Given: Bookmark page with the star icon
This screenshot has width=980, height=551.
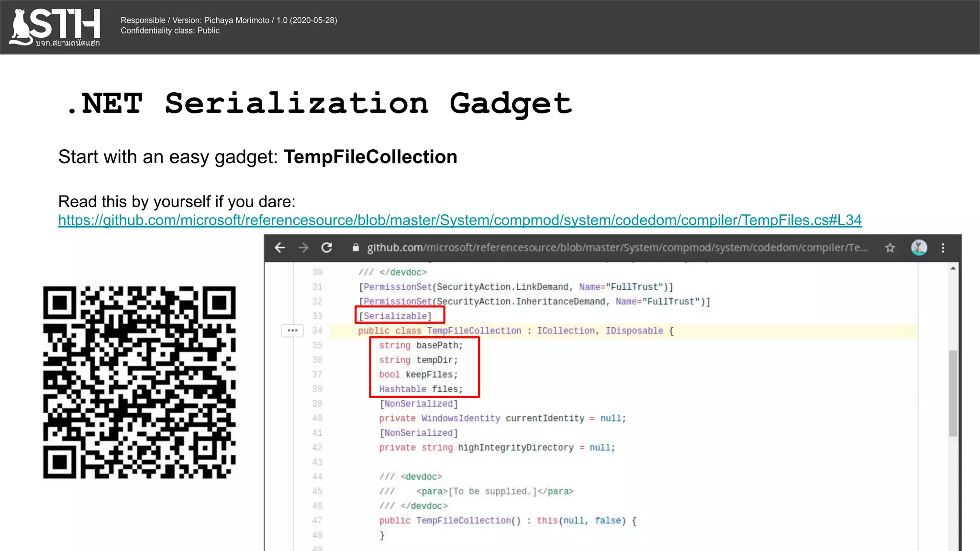Looking at the screenshot, I should [890, 248].
